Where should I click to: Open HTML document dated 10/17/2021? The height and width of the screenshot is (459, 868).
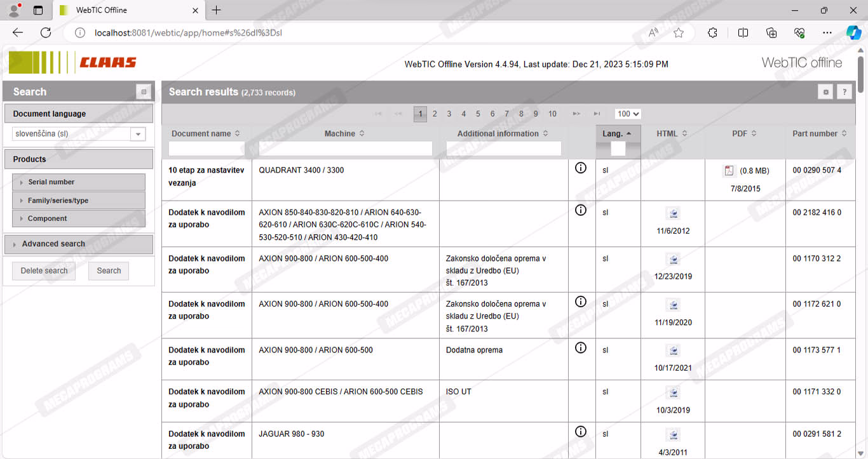673,350
